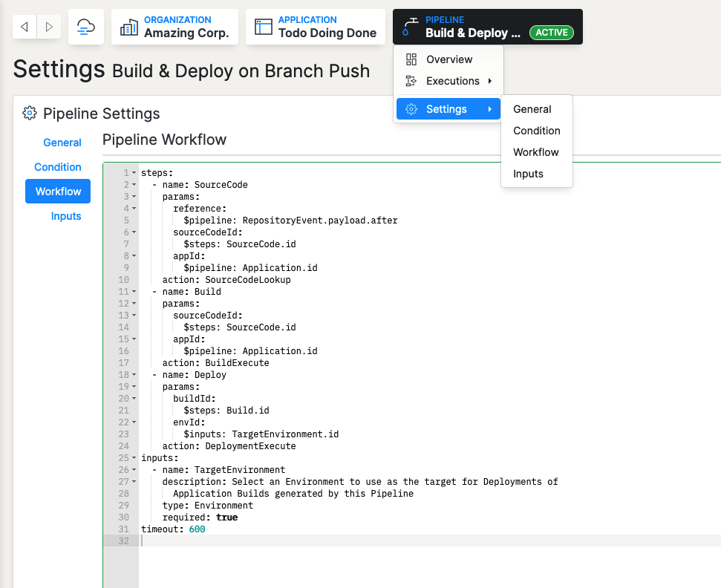Click the pipeline icon next to Build & Deploy
The height and width of the screenshot is (588, 721).
click(410, 26)
